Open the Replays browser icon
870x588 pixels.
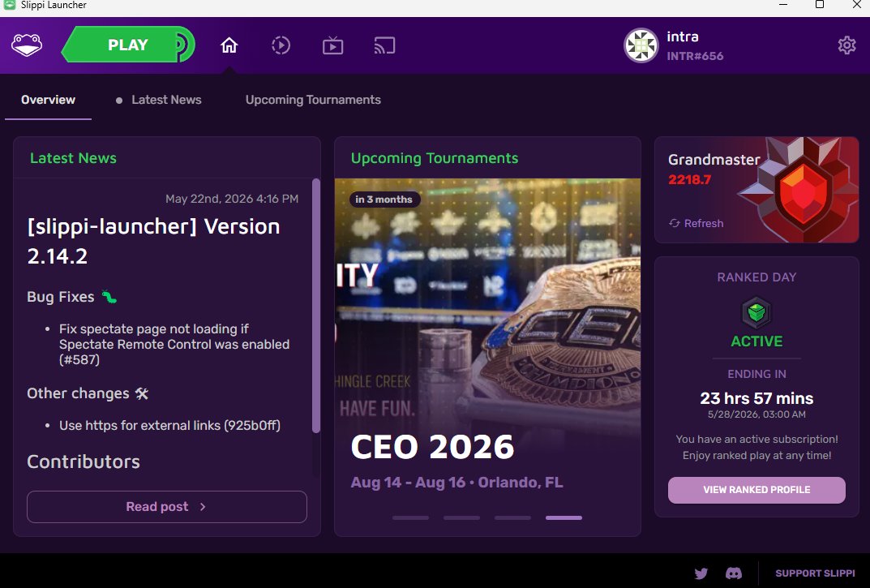[281, 45]
